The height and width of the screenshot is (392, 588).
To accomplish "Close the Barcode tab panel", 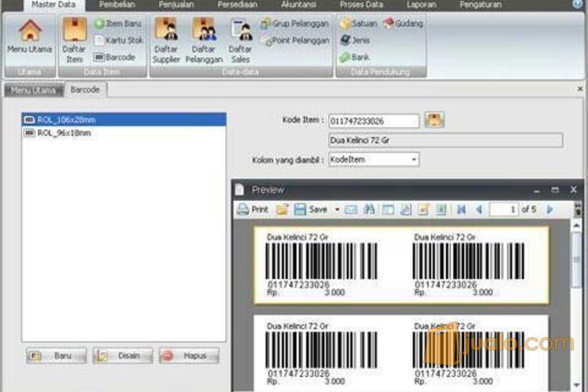I will coord(580,89).
